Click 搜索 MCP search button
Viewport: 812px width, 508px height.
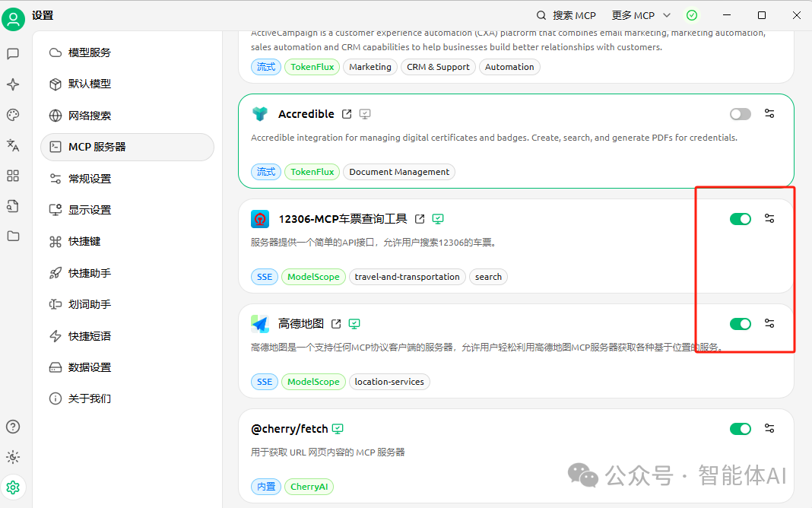[x=566, y=15]
